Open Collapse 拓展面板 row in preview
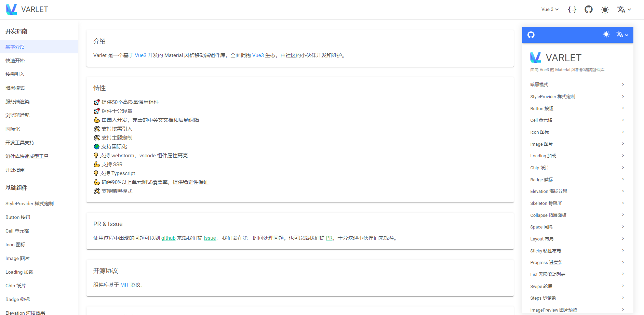644x315 pixels. pyautogui.click(x=578, y=215)
